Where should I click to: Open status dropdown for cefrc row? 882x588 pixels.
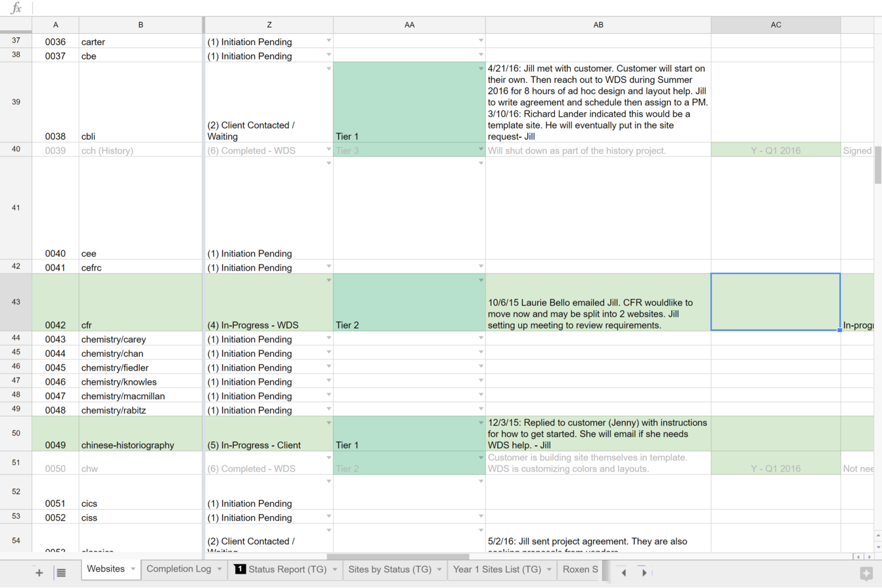coord(329,267)
